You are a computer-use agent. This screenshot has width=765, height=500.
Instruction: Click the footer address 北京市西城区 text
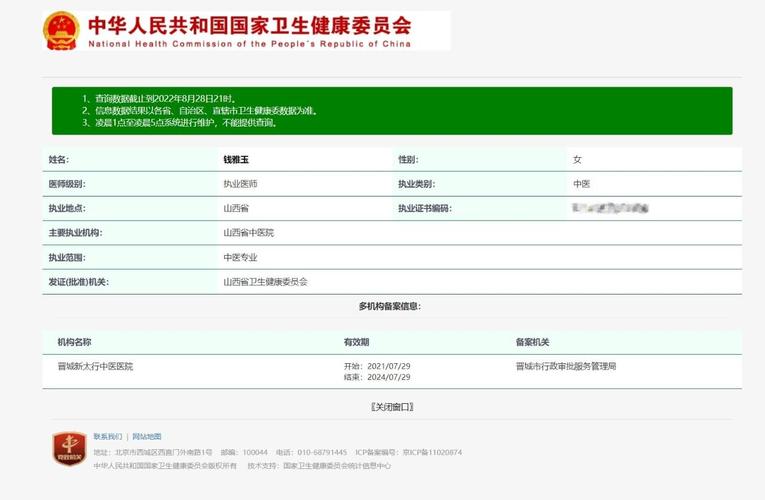(x=153, y=452)
